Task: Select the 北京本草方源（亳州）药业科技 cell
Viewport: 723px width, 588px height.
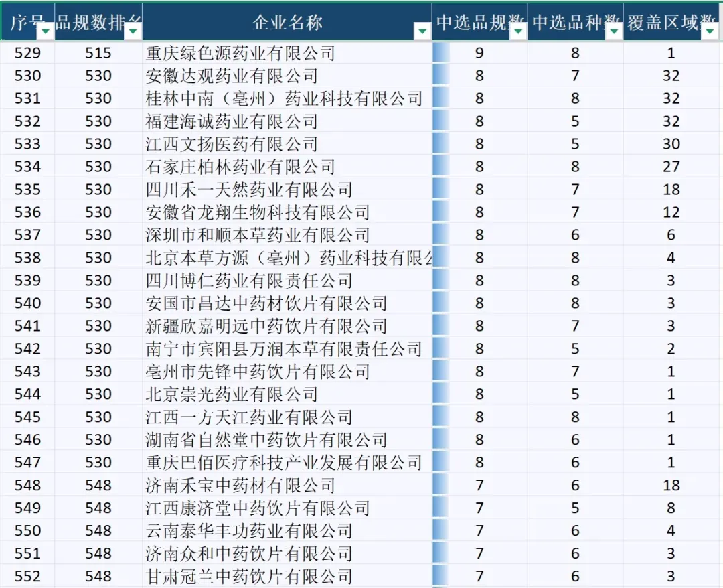Action: point(287,257)
